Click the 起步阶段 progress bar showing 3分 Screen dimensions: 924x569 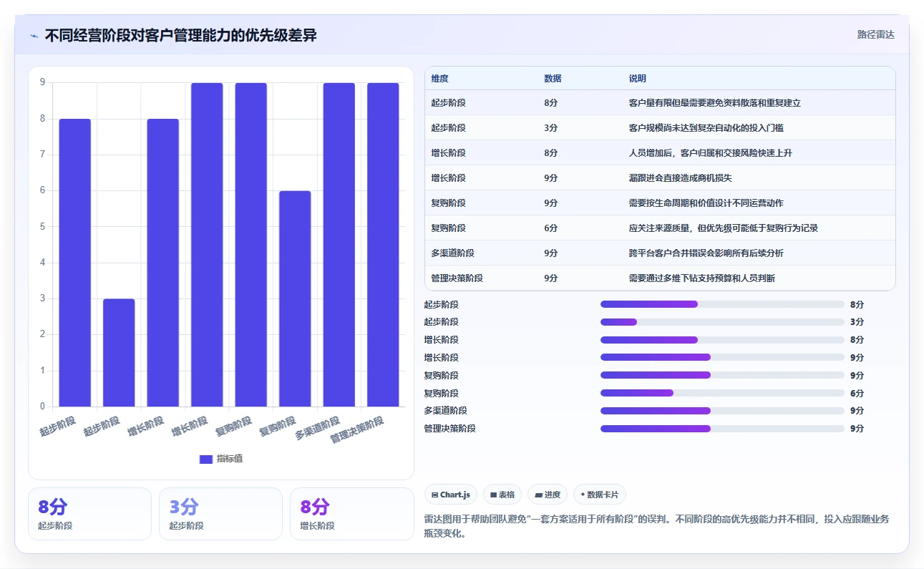722,322
